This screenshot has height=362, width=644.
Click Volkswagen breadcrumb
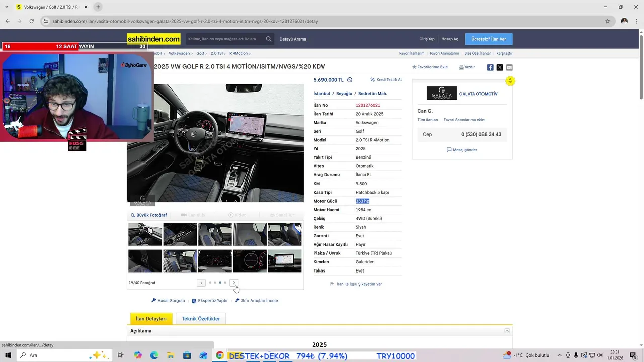(179, 53)
